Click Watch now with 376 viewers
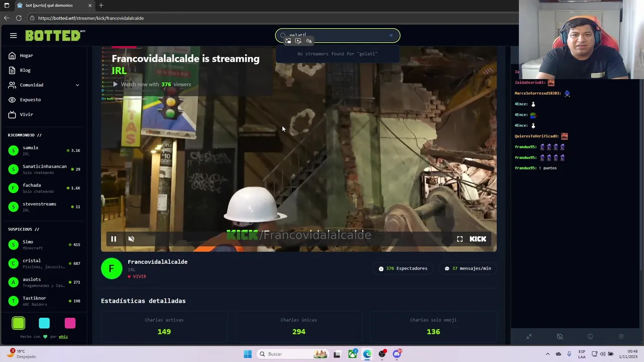 click(151, 84)
